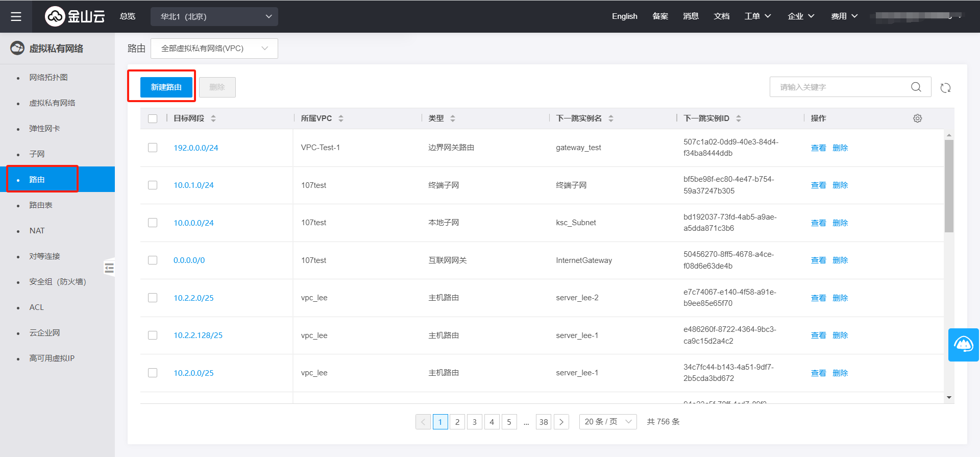
Task: Click the 新建路由 button
Action: [166, 87]
